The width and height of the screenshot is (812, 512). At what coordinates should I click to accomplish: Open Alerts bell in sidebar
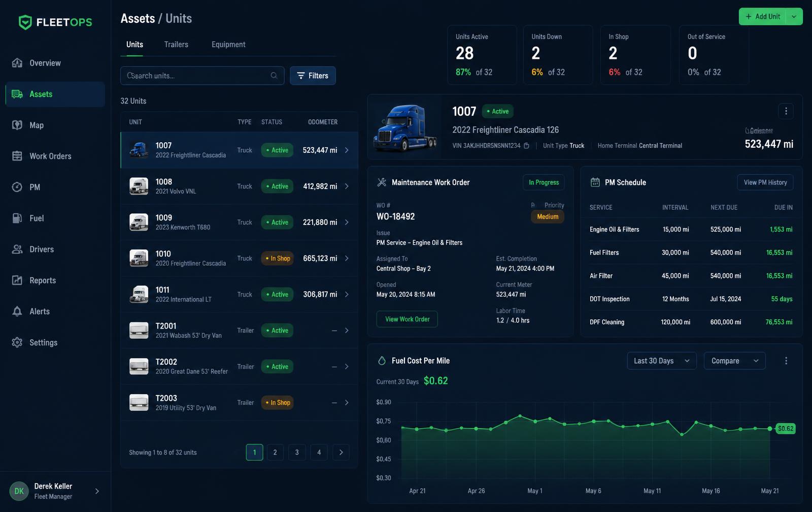(17, 311)
